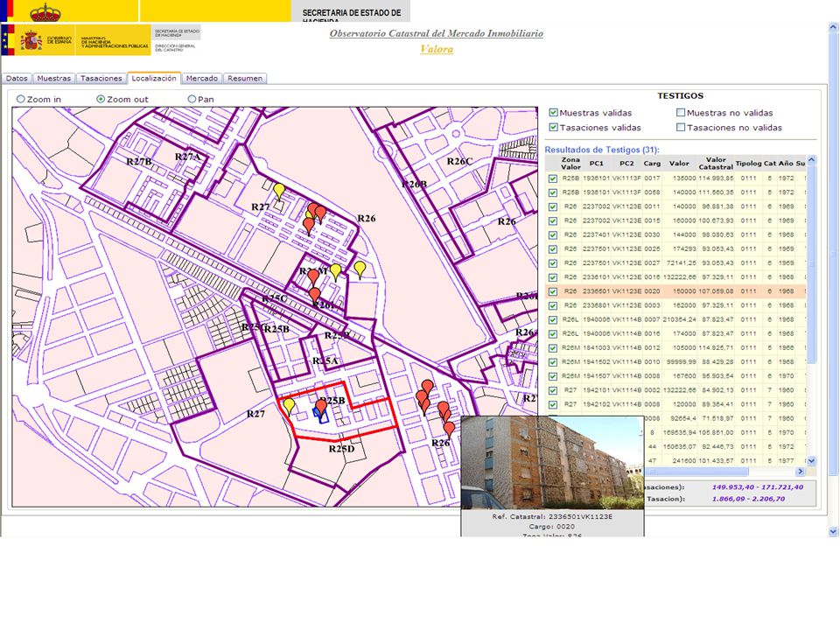Click red marker on blue parcel near R25B
This screenshot has height=630, width=840.
321,407
